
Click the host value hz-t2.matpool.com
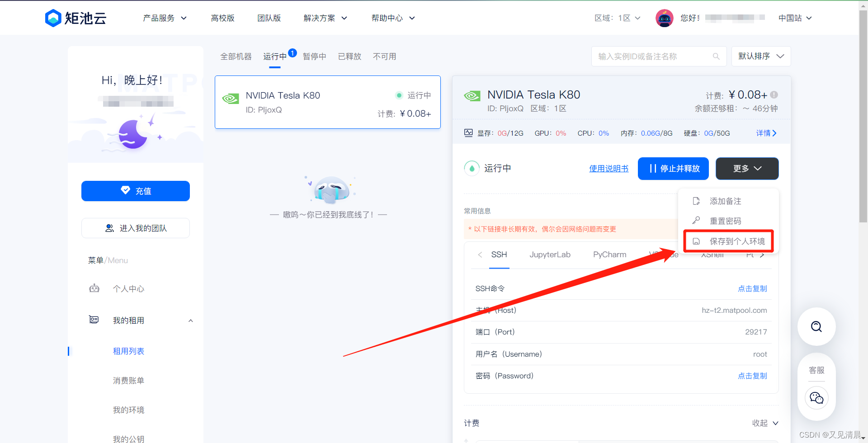pyautogui.click(x=734, y=310)
